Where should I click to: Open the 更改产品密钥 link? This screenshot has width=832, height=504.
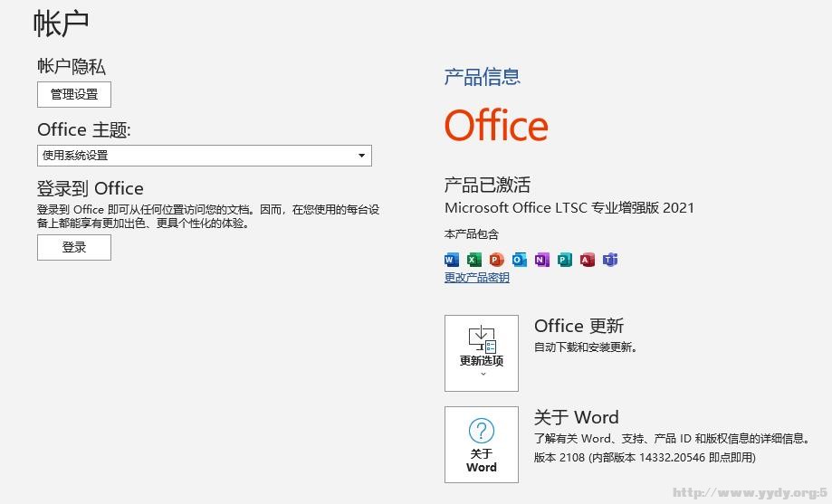pyautogui.click(x=476, y=278)
